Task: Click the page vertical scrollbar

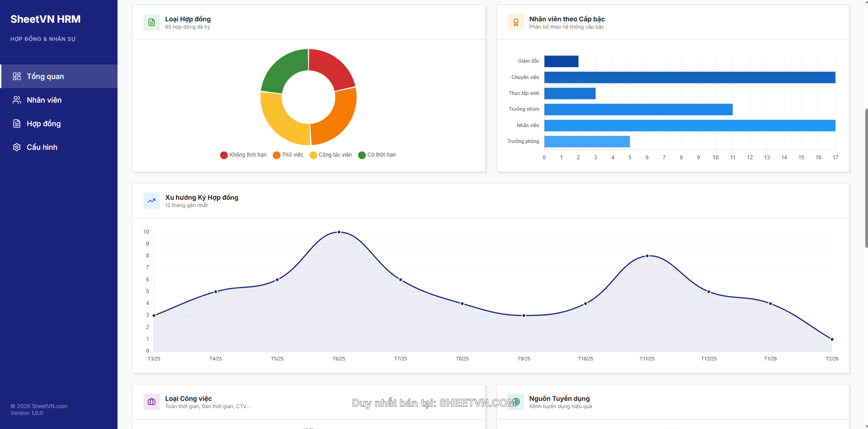Action: pyautogui.click(x=866, y=178)
